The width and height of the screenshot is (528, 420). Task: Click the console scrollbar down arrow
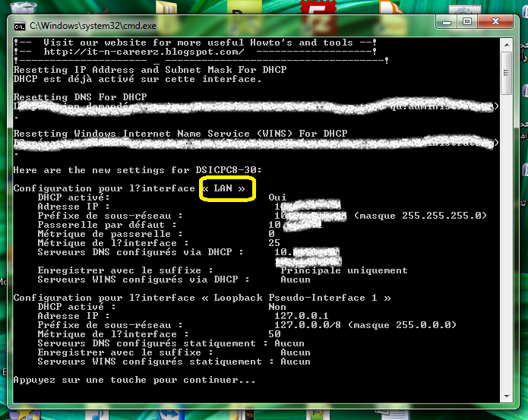point(507,396)
